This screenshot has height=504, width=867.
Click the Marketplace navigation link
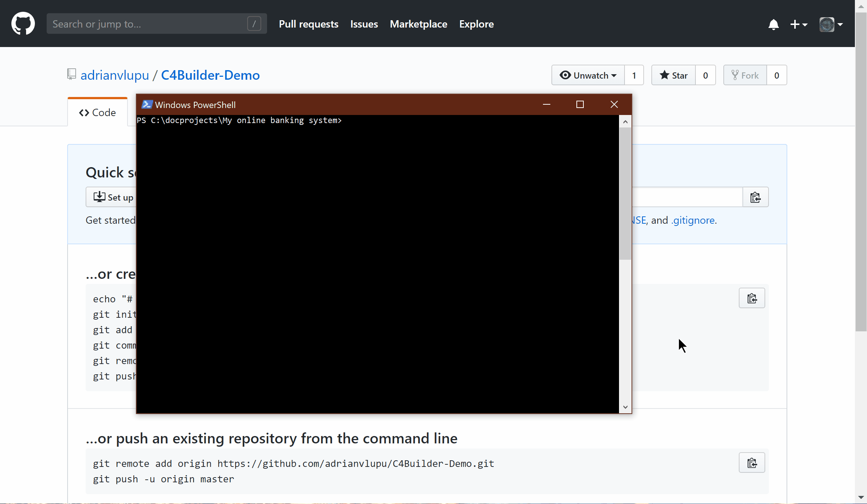(419, 24)
